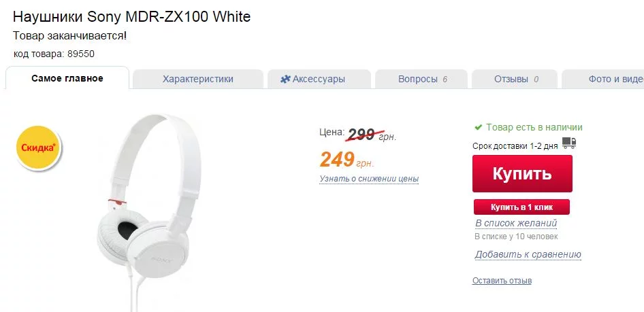Viewport: 644px width, 312px height.
Task: Switch to the Отзывы tab
Action: [515, 79]
